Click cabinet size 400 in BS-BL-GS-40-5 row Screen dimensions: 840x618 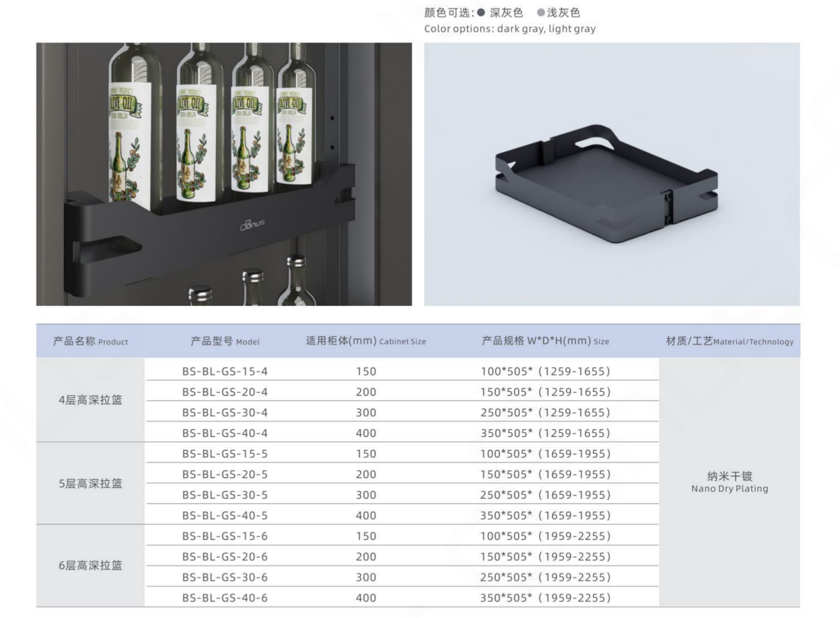[x=366, y=516]
